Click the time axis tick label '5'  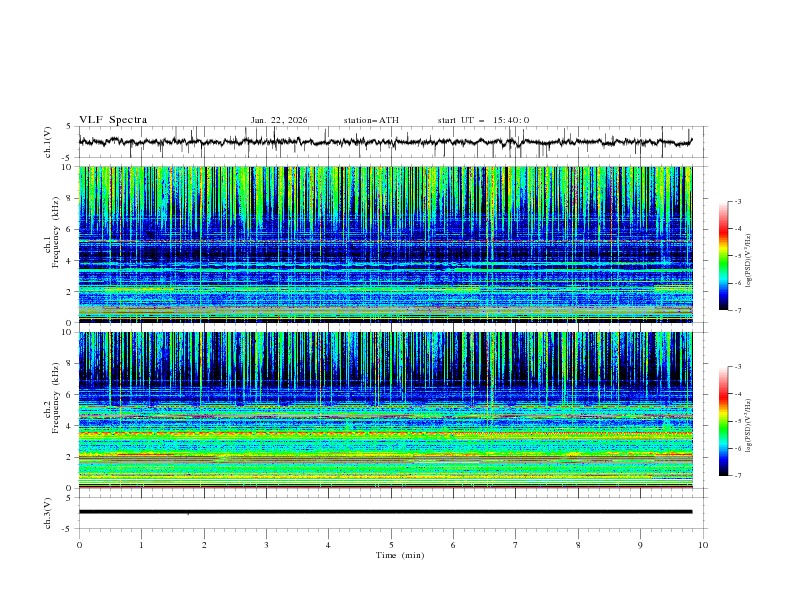391,545
